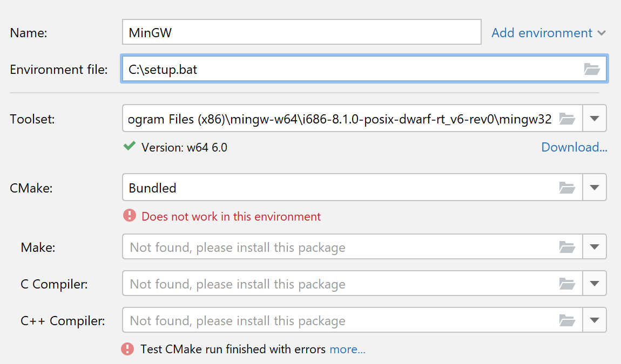Focus the Environment file path field
This screenshot has width=621, height=364.
point(351,69)
